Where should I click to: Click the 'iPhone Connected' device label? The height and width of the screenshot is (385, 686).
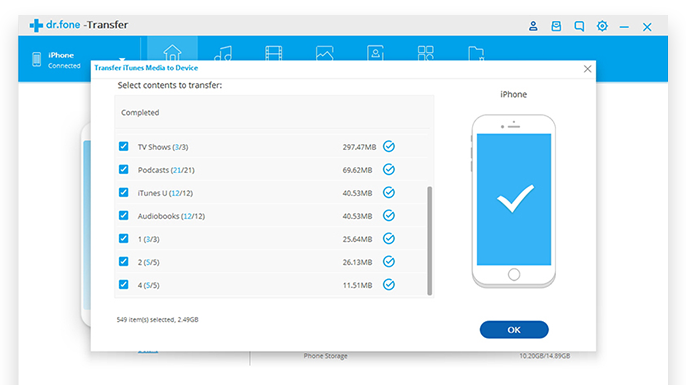click(x=64, y=60)
